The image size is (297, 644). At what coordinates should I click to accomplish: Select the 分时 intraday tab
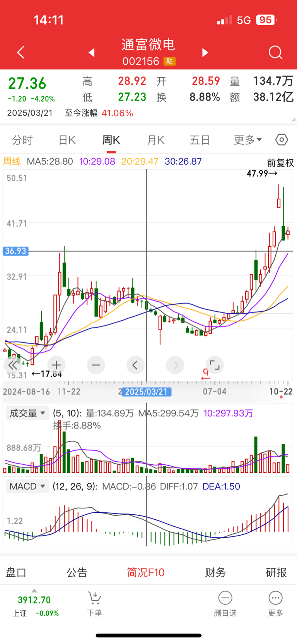point(22,140)
